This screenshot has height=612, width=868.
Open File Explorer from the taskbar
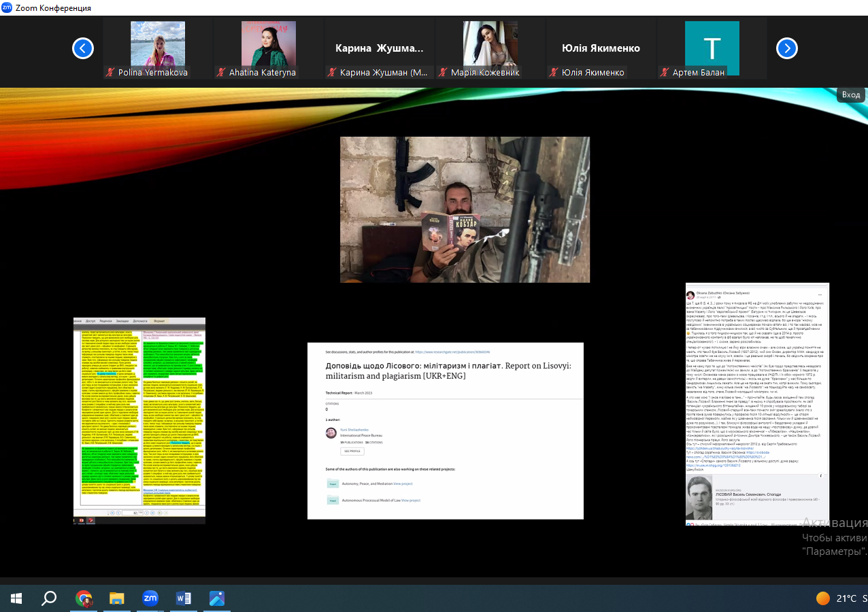(x=117, y=598)
